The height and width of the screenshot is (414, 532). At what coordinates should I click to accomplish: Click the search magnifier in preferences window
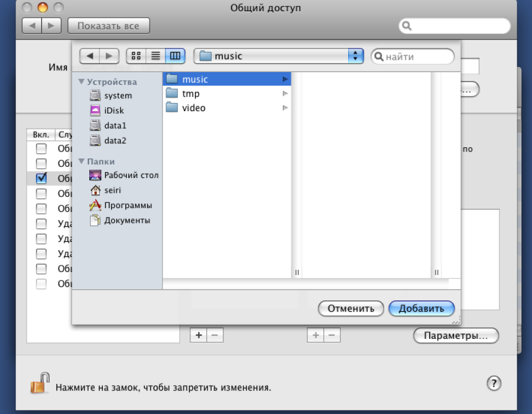pyautogui.click(x=407, y=26)
